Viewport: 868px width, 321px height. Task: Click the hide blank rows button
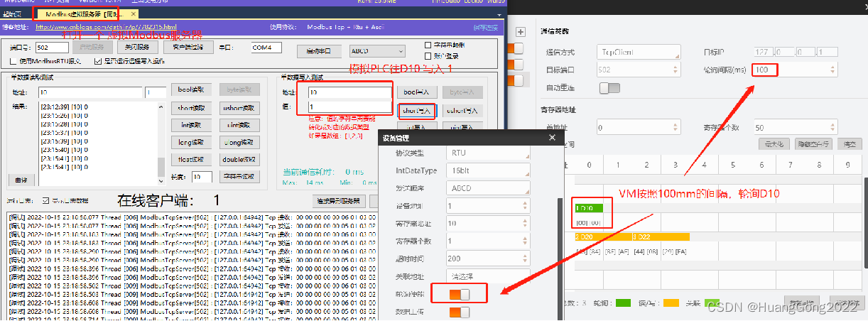[x=814, y=143]
